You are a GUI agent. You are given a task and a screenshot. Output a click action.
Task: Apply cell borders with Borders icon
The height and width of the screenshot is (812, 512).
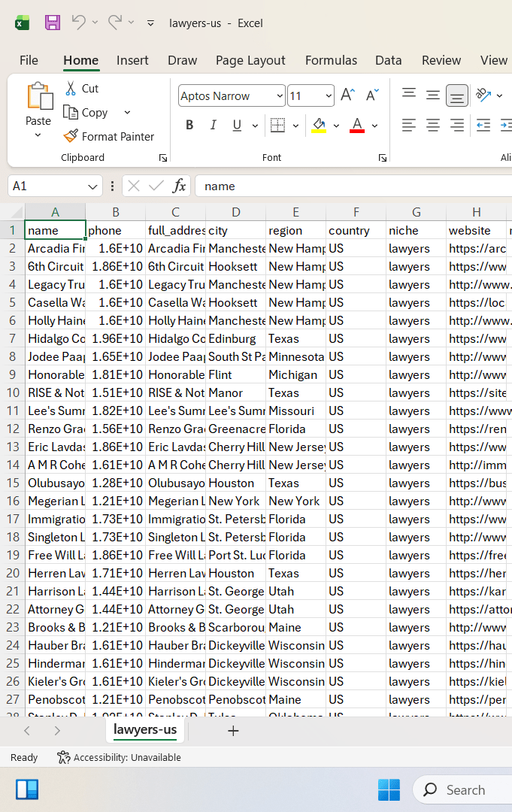point(278,125)
